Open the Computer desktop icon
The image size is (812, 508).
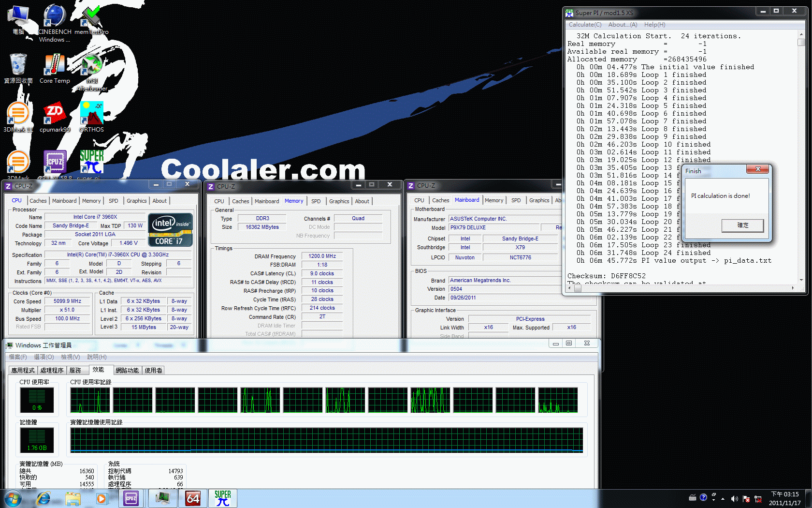click(18, 20)
